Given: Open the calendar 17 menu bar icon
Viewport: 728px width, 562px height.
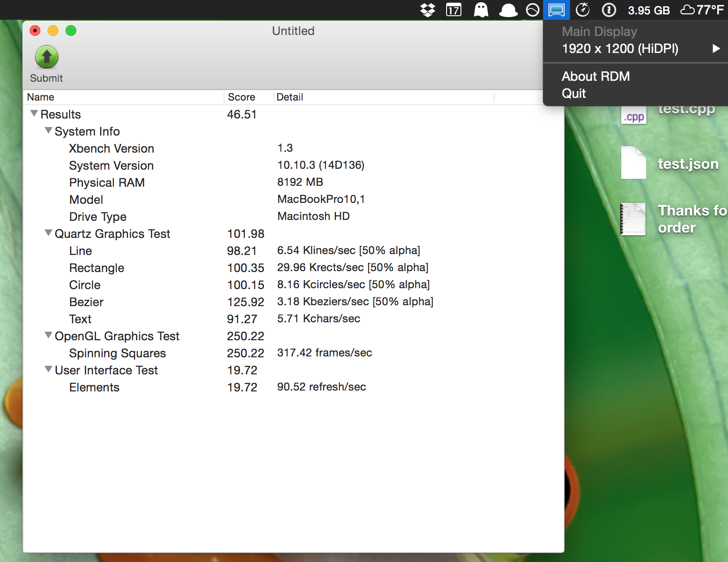Looking at the screenshot, I should (x=454, y=10).
